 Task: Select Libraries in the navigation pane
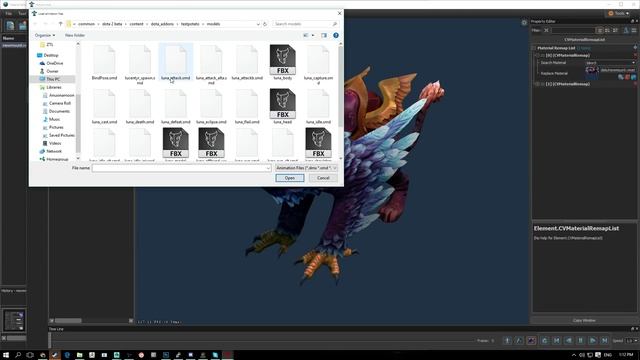[x=53, y=87]
